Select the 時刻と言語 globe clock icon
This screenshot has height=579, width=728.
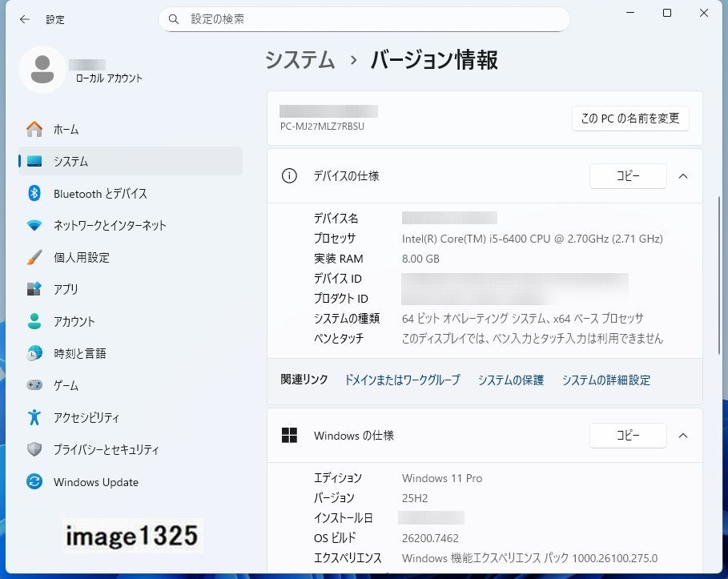click(x=34, y=353)
